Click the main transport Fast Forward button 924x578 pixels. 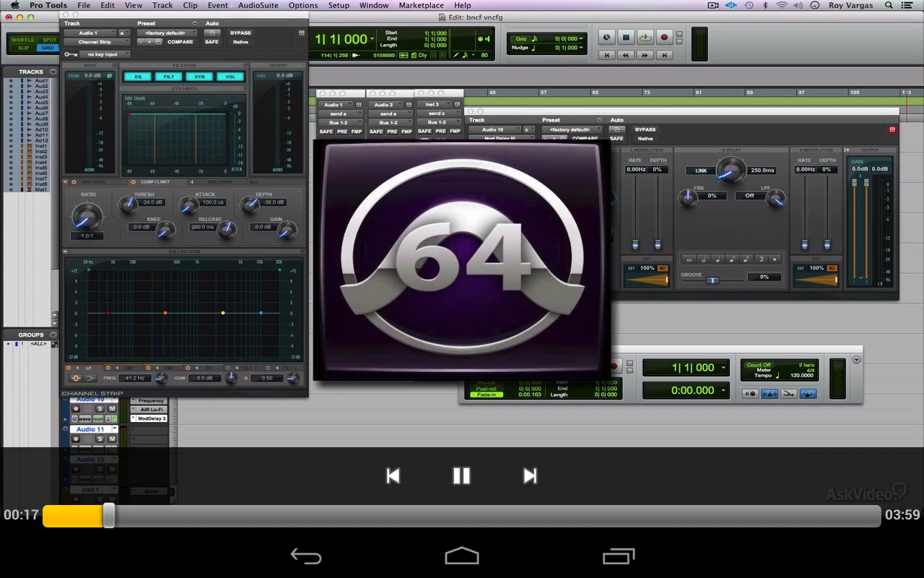[645, 55]
